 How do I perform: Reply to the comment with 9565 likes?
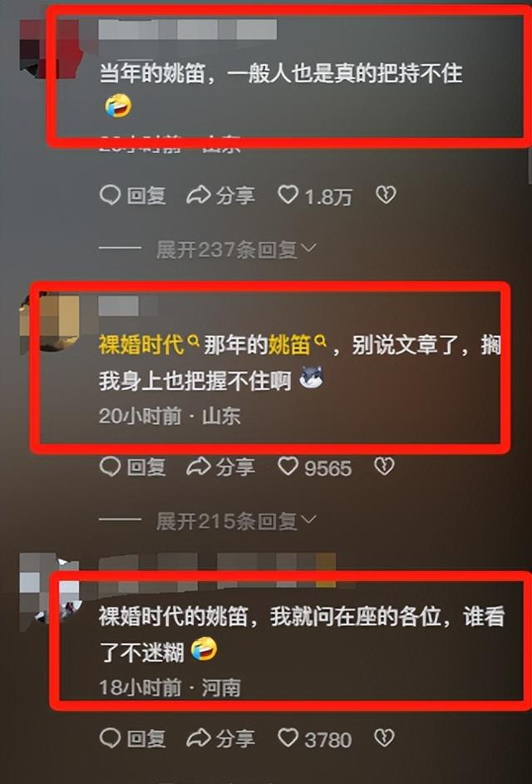132,467
